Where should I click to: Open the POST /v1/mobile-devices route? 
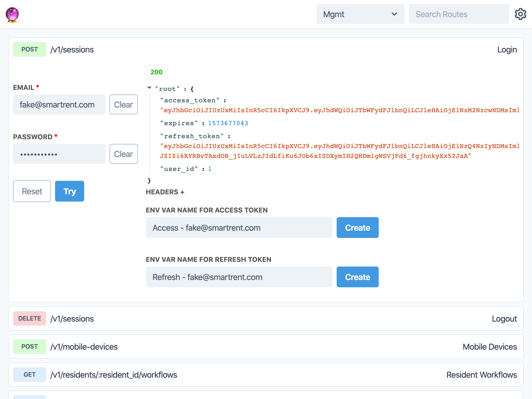266,347
